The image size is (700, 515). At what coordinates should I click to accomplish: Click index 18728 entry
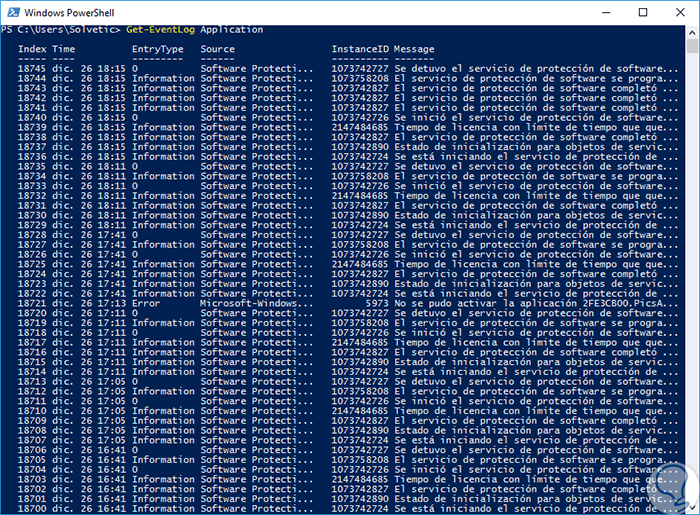32,235
